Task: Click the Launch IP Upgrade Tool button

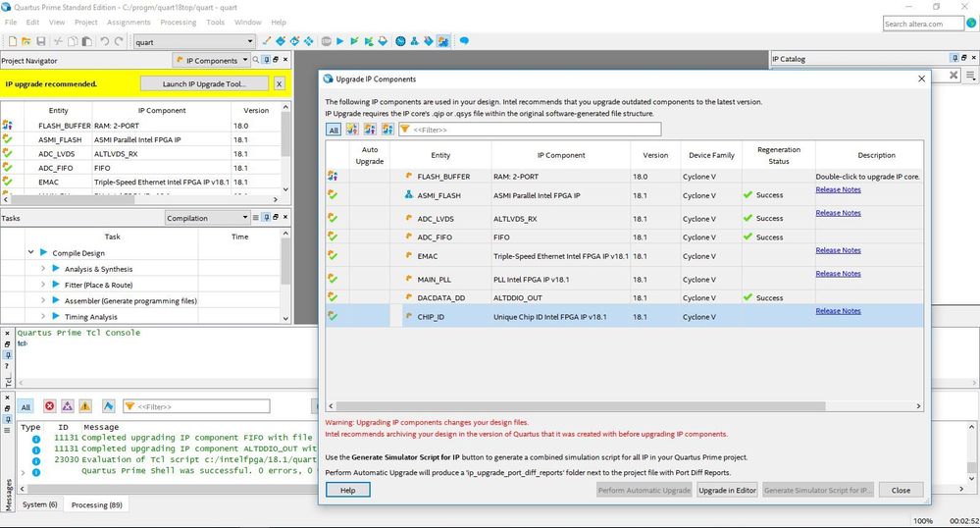Action: point(204,83)
